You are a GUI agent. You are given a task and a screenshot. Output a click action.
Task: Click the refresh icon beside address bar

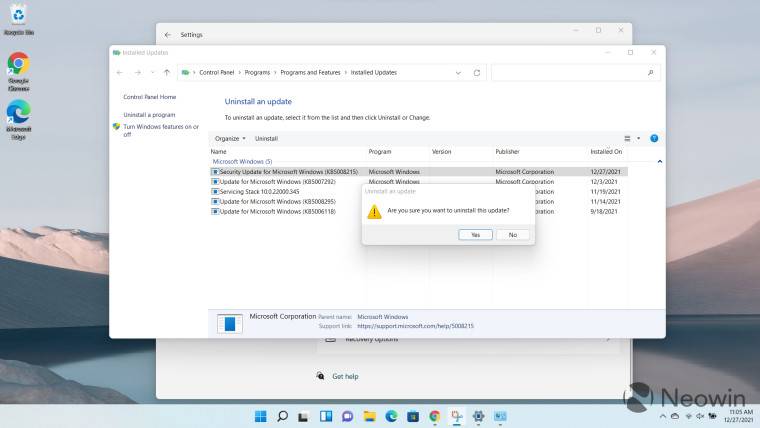pyautogui.click(x=477, y=72)
